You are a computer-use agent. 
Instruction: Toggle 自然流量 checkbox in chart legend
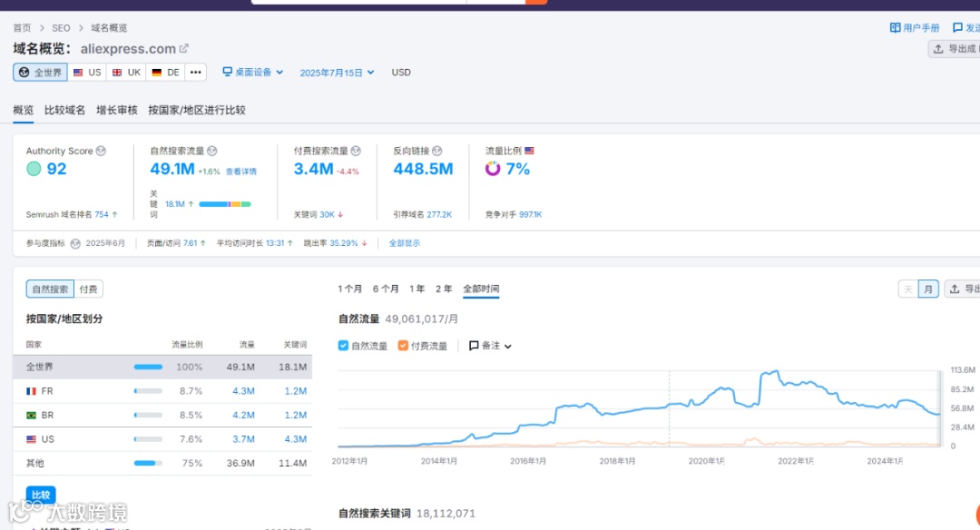(x=343, y=346)
